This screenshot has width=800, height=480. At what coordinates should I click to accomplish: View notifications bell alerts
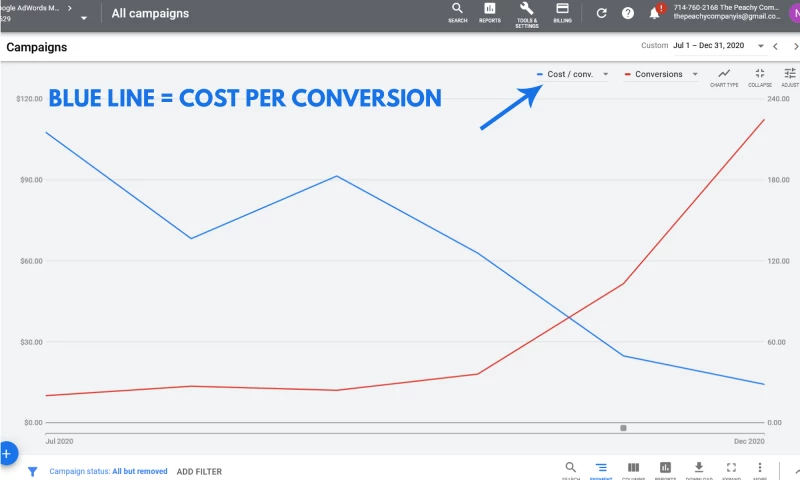click(x=655, y=13)
